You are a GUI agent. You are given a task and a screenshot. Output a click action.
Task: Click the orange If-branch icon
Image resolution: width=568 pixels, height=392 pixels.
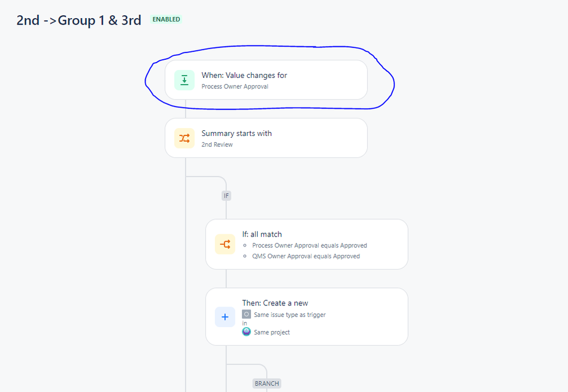pyautogui.click(x=225, y=244)
